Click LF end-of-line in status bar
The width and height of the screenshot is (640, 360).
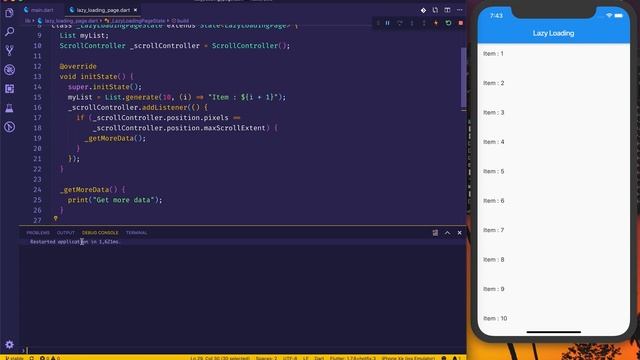click(x=305, y=358)
